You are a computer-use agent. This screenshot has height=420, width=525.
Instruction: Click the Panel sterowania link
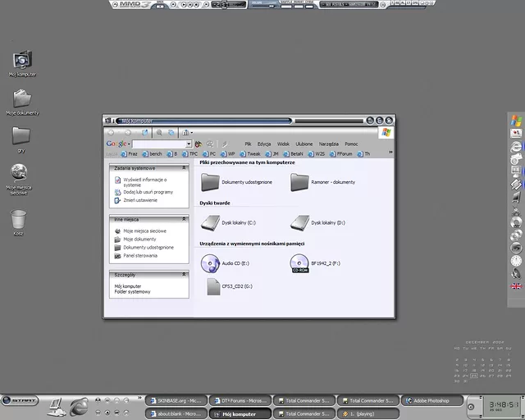pyautogui.click(x=140, y=255)
